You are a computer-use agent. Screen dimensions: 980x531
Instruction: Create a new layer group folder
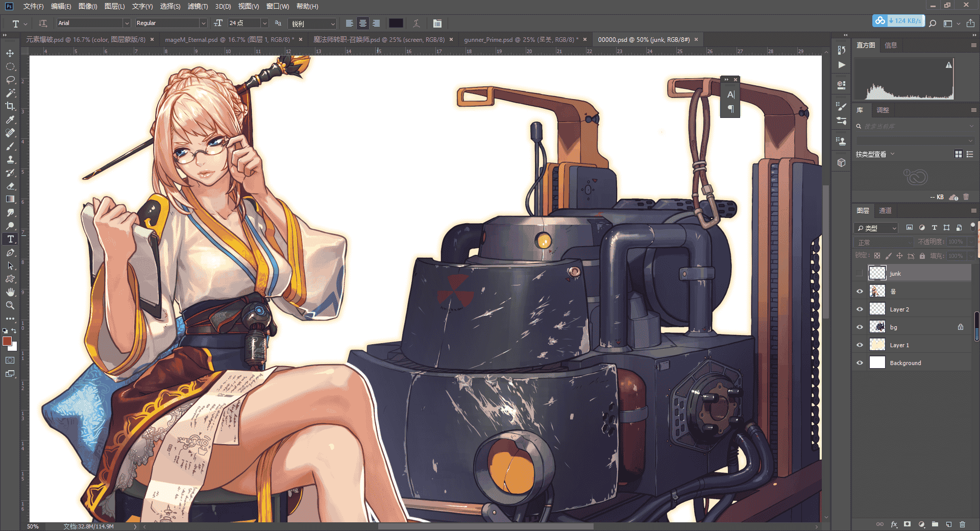[x=935, y=524]
